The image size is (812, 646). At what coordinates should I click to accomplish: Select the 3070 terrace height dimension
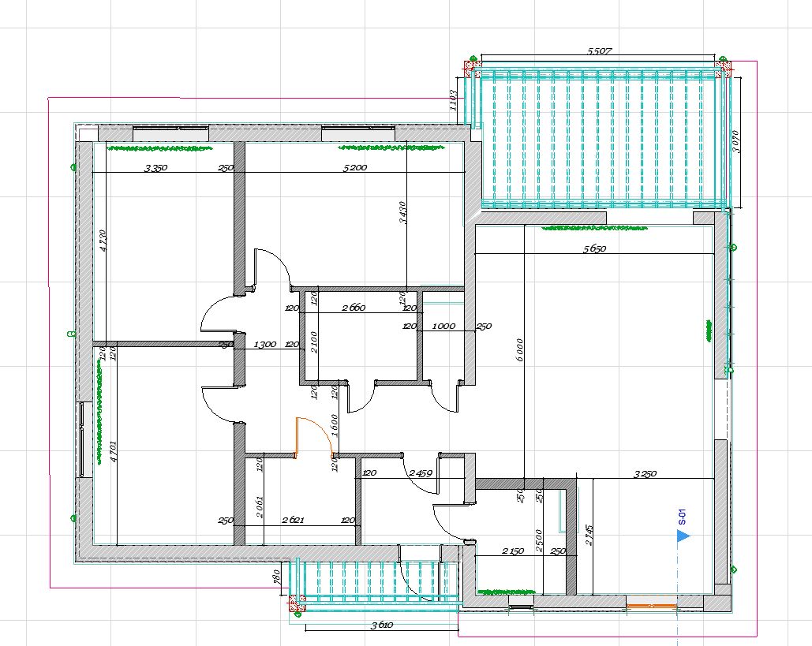click(x=736, y=140)
